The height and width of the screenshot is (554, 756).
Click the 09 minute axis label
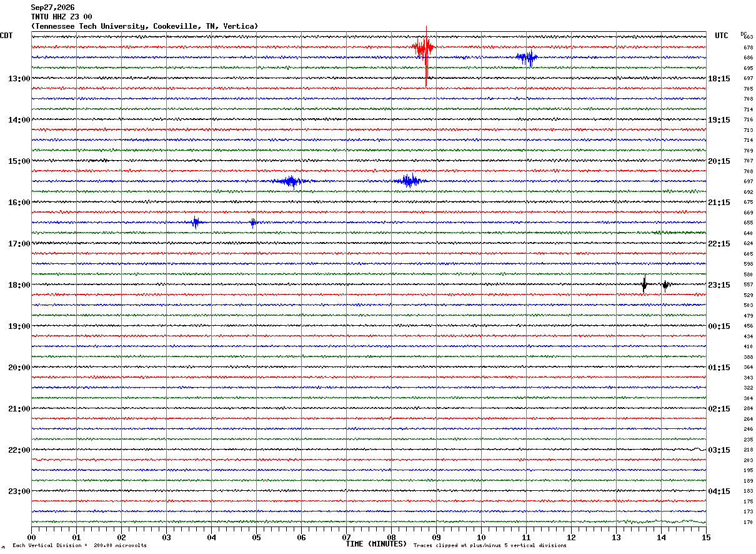pyautogui.click(x=436, y=537)
